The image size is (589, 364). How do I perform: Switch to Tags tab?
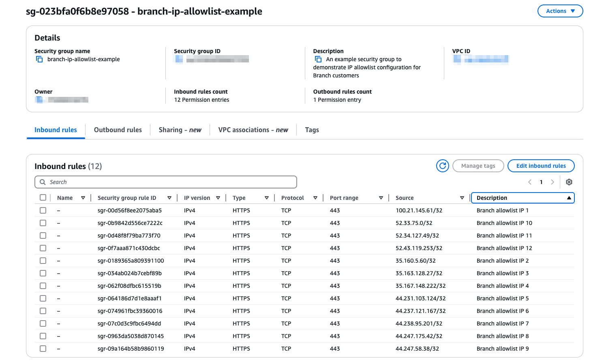pos(312,130)
